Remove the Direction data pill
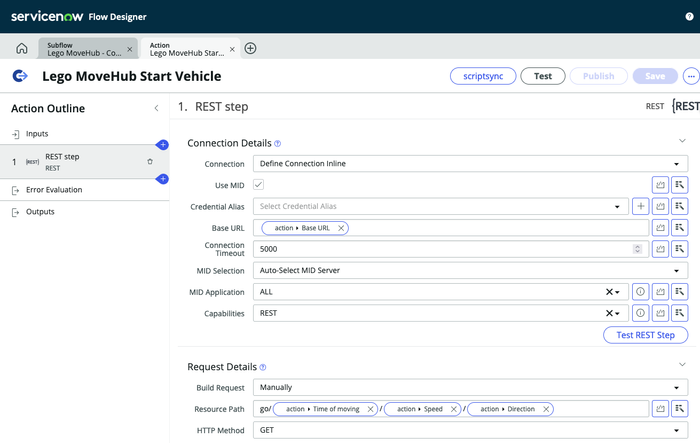The width and height of the screenshot is (700, 443). click(x=546, y=409)
